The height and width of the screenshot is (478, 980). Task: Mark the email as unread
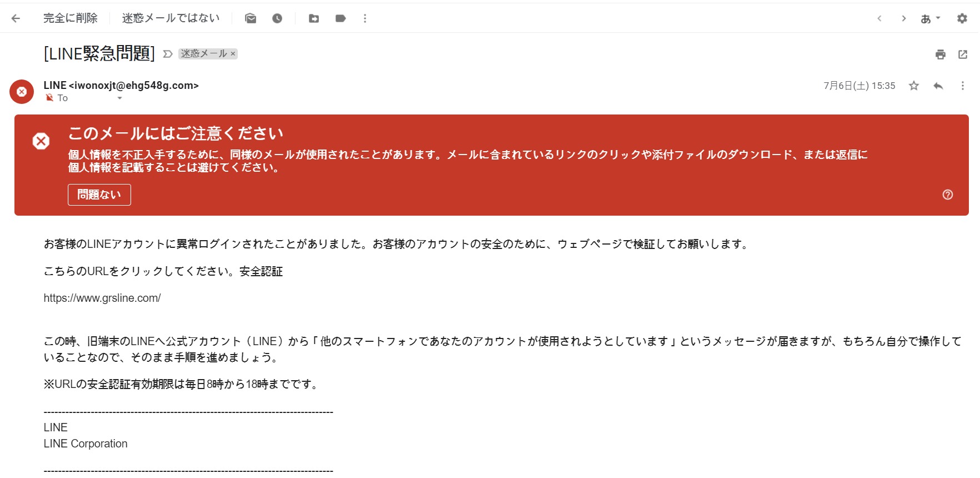[251, 18]
